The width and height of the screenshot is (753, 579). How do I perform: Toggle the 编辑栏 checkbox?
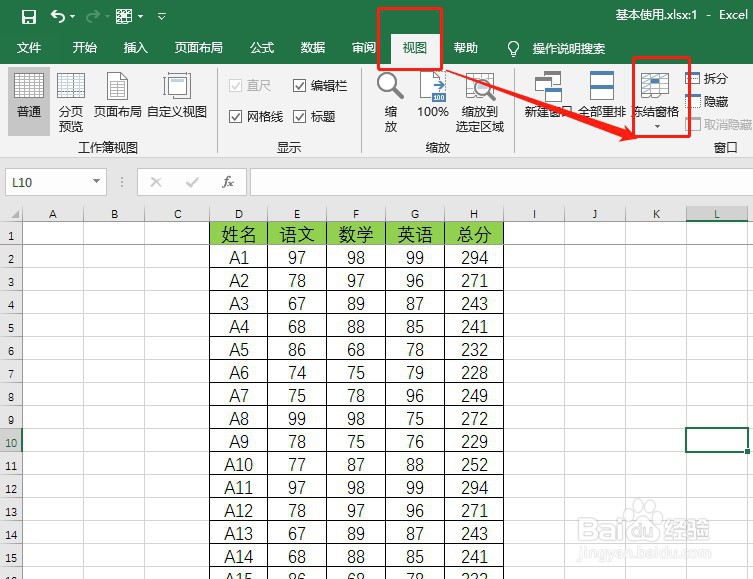(299, 86)
